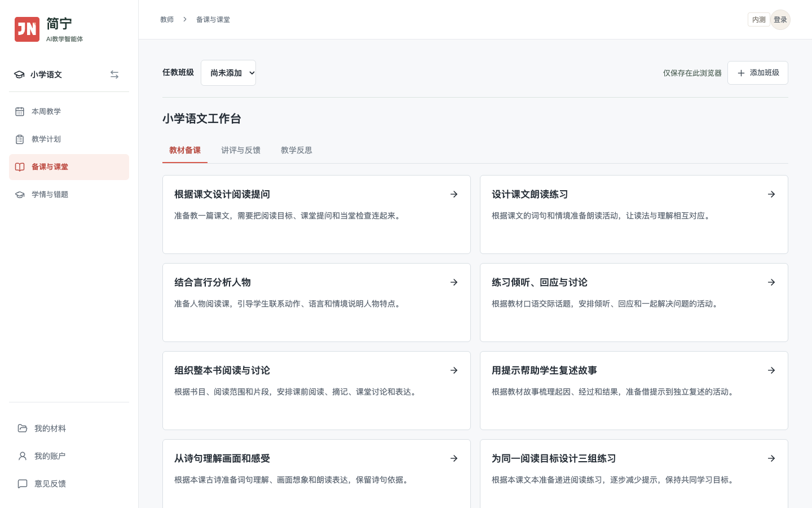This screenshot has height=508, width=812.
Task: Click description 准备教一篇课文，需要把阅读目标
Action: click(x=289, y=216)
